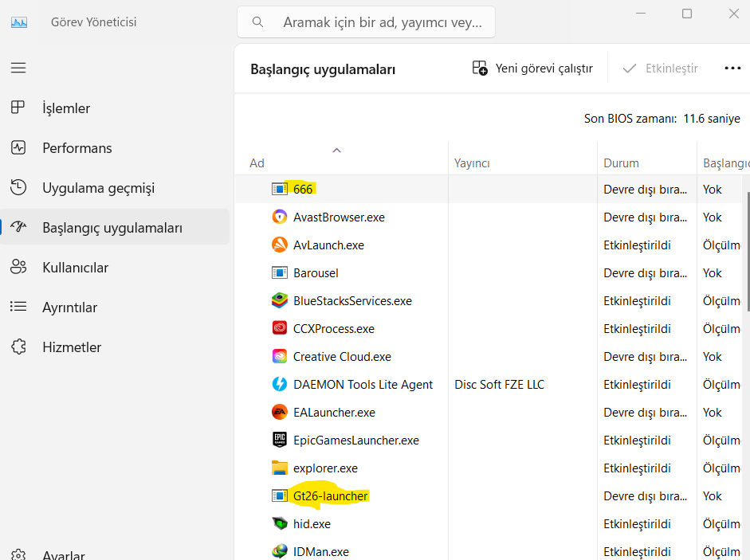Click Yeni görevi çalıştır button

[532, 69]
